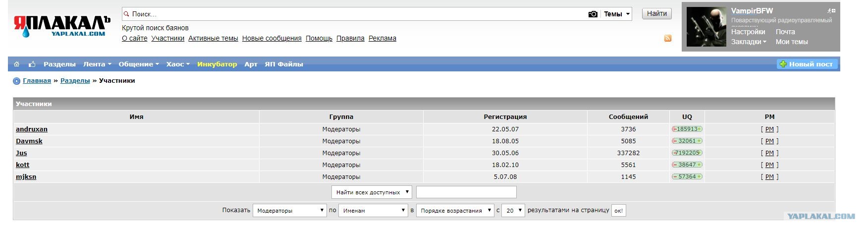
Task: Click the member name search text field
Action: click(466, 192)
